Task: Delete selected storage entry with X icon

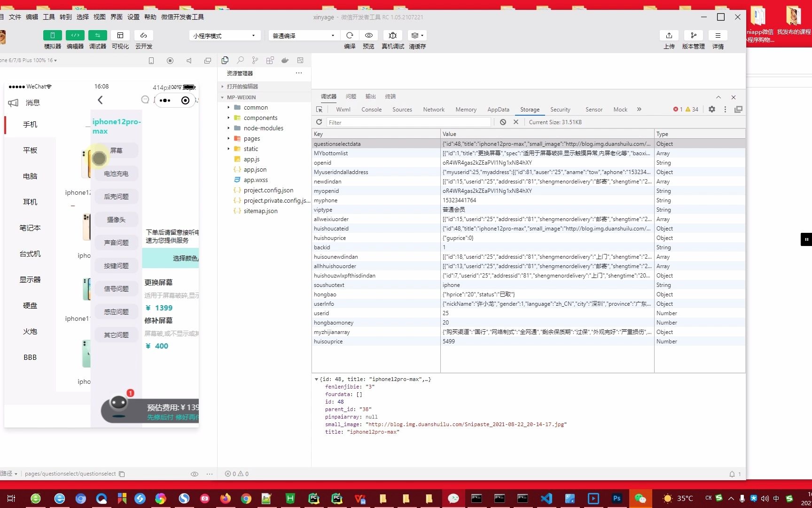Action: [516, 122]
